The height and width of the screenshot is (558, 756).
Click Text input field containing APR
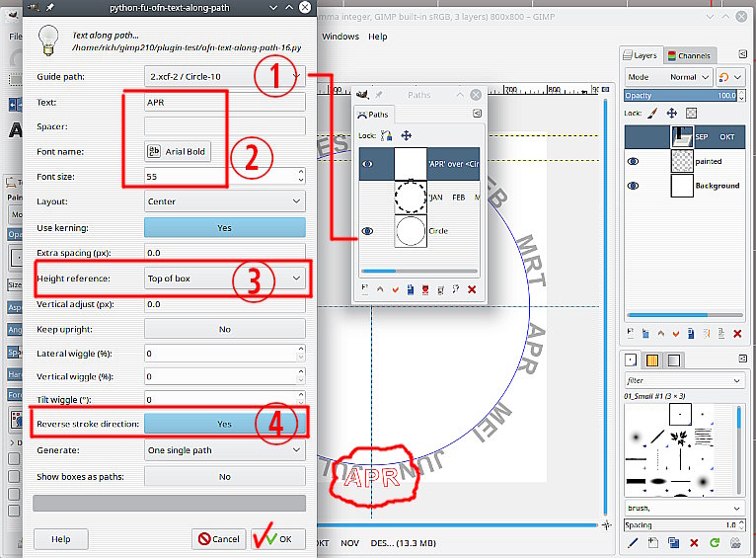[225, 103]
